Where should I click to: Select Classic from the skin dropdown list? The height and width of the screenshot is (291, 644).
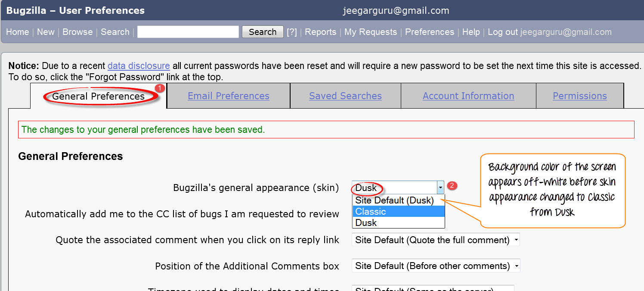[x=398, y=211]
